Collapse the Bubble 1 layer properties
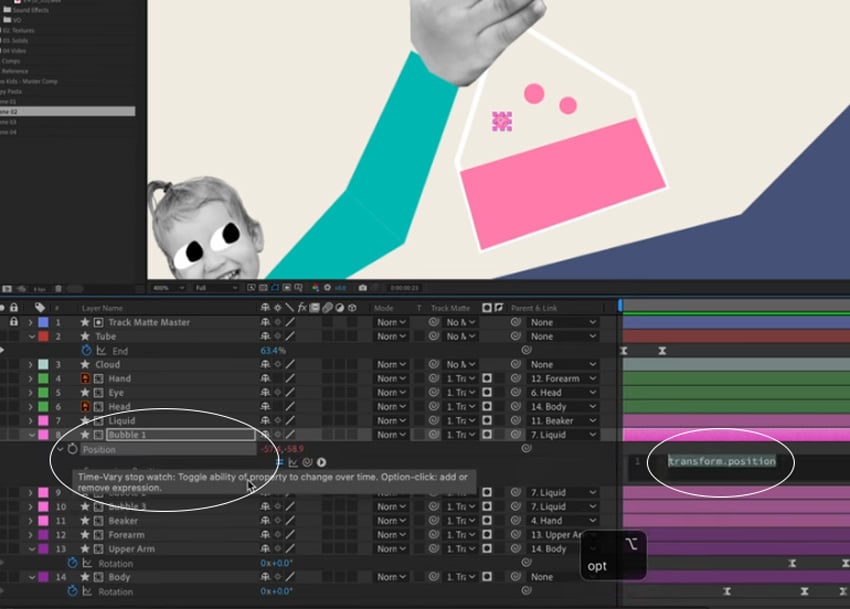This screenshot has width=850, height=609. tap(31, 435)
